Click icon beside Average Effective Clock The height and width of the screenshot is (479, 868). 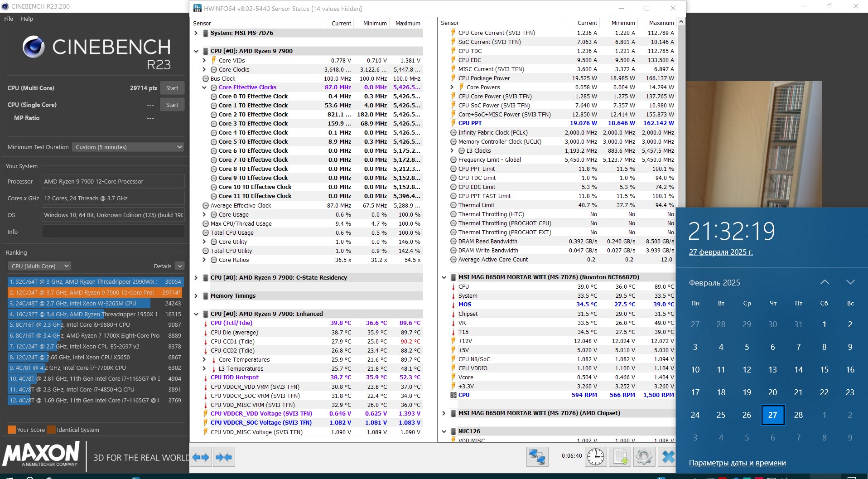[x=206, y=206]
